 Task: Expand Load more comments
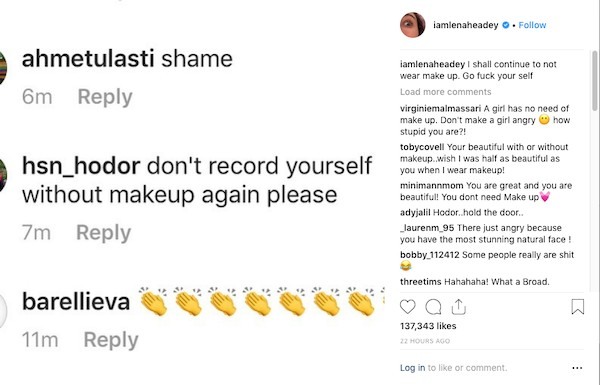pyautogui.click(x=445, y=92)
